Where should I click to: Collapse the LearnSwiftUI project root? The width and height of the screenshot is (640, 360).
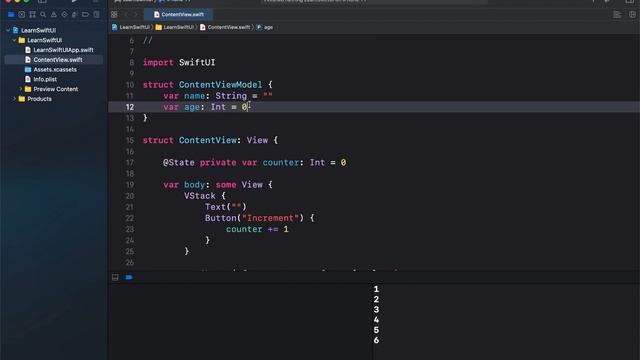[8, 30]
